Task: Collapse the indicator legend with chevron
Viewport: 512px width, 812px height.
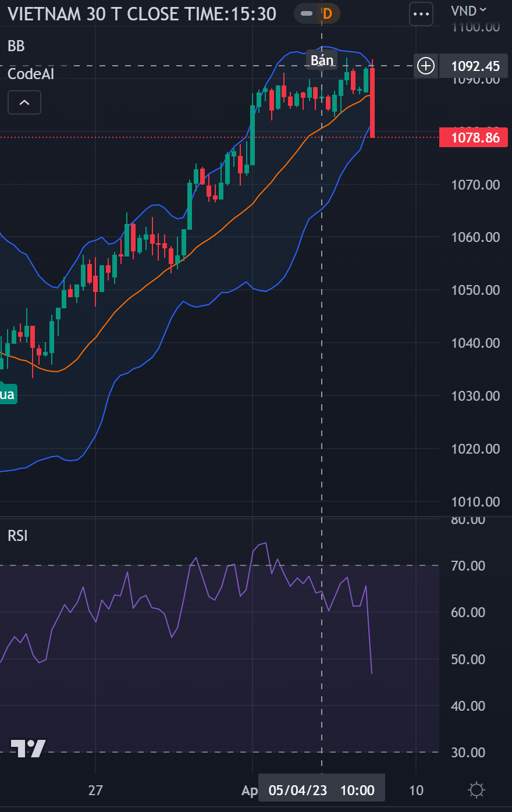Action: [x=24, y=103]
